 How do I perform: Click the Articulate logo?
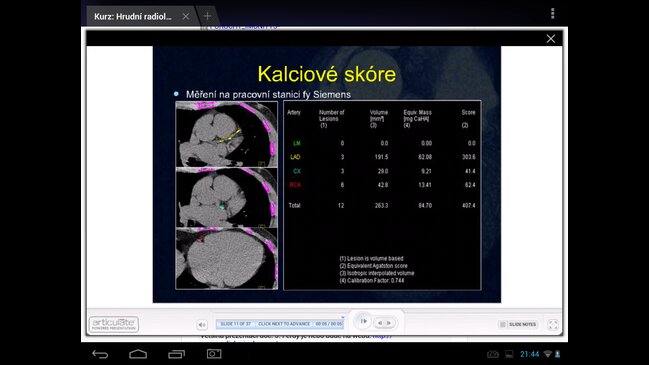point(114,324)
